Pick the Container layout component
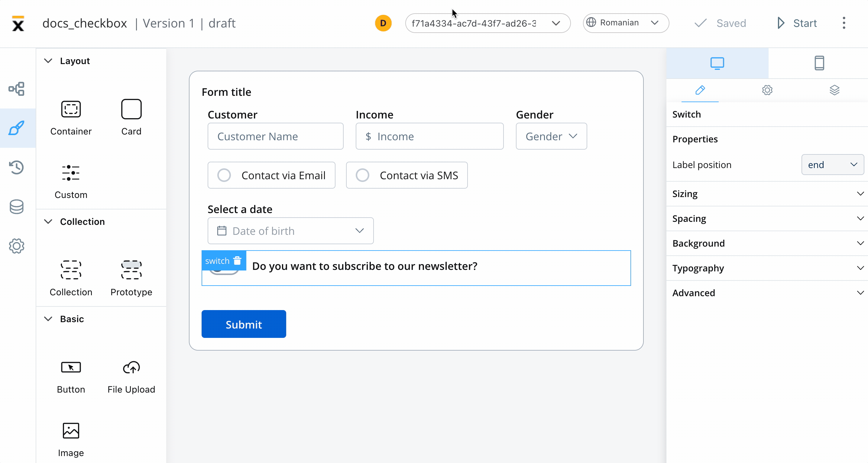The height and width of the screenshot is (463, 868). (71, 117)
